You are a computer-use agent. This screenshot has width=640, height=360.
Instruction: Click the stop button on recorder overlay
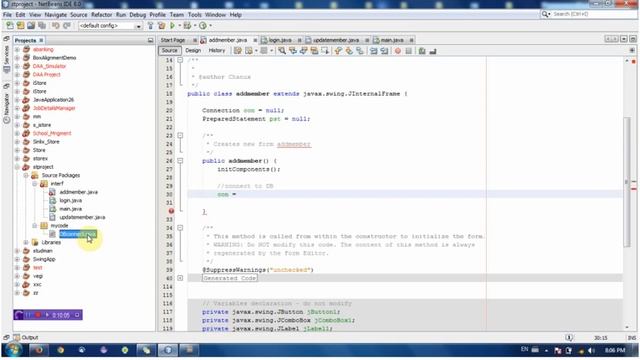pyautogui.click(x=38, y=315)
